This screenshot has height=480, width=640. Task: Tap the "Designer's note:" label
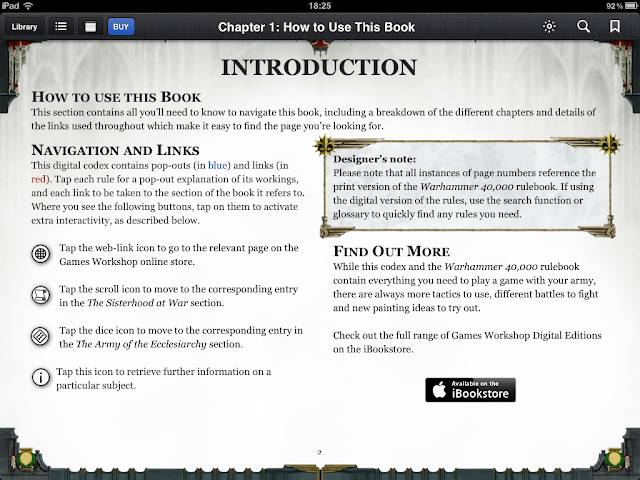(x=375, y=159)
